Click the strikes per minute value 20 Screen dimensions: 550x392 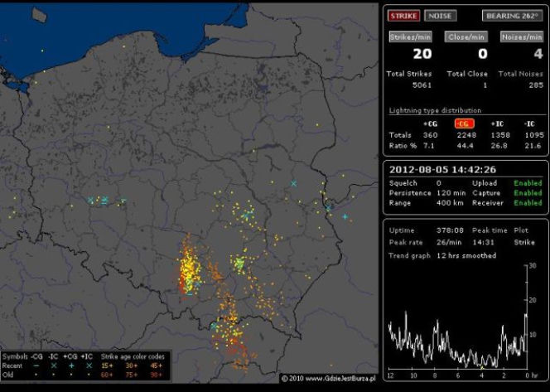(x=422, y=54)
